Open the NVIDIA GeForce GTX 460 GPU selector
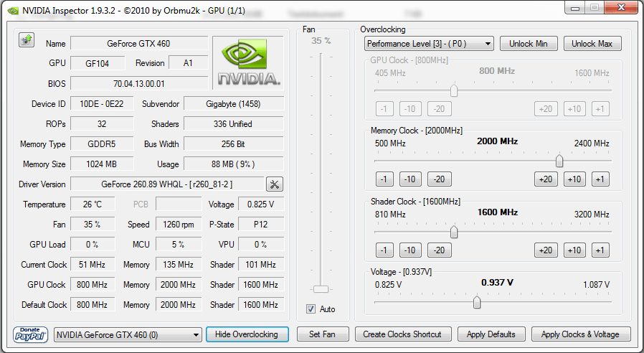Image resolution: width=644 pixels, height=353 pixels. click(128, 335)
